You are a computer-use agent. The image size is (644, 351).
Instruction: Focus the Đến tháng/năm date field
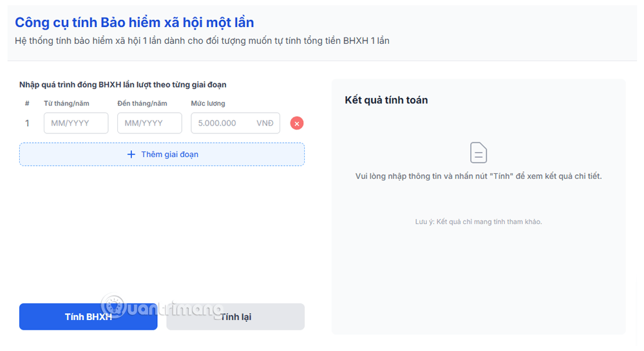tap(149, 123)
